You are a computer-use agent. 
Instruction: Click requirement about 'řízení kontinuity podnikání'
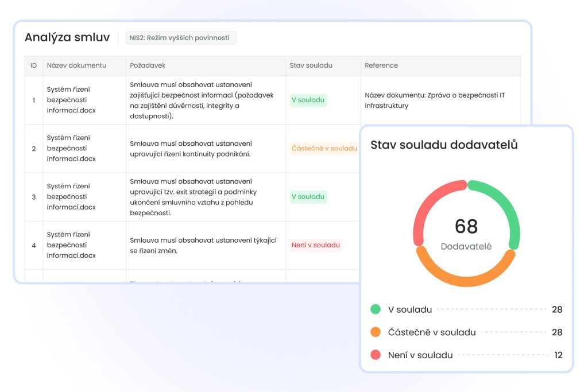click(191, 149)
